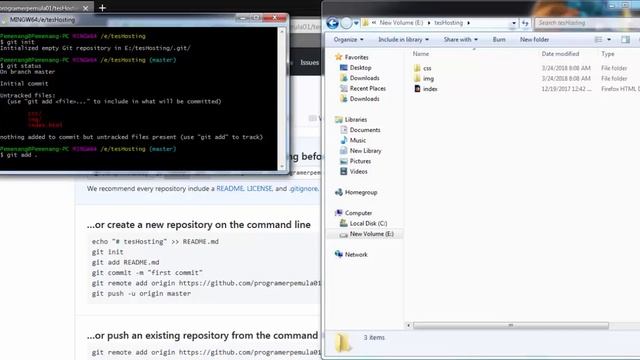Screen dimensions: 640x360
Task: Click the Refresh button in address bar
Action: [x=525, y=23]
